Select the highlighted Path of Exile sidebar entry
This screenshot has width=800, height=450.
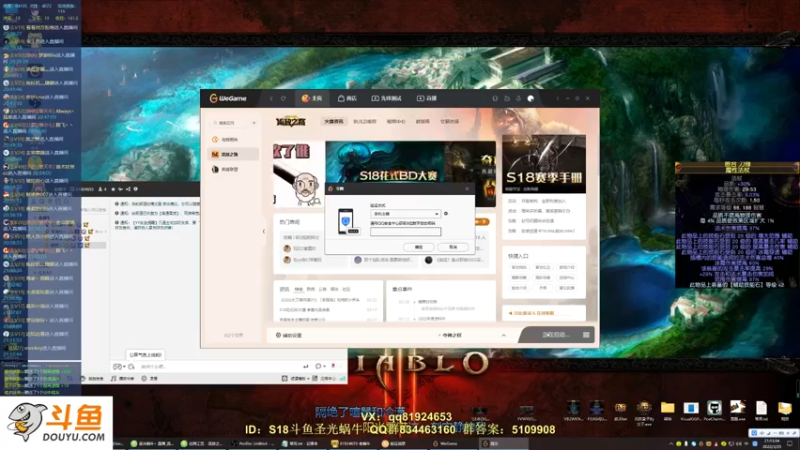click(x=233, y=154)
